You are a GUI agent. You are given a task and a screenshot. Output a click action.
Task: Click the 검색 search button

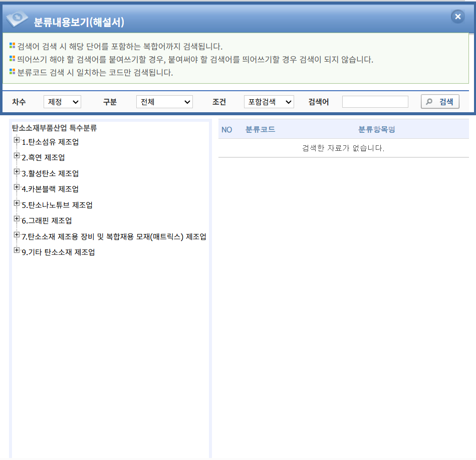coord(440,102)
